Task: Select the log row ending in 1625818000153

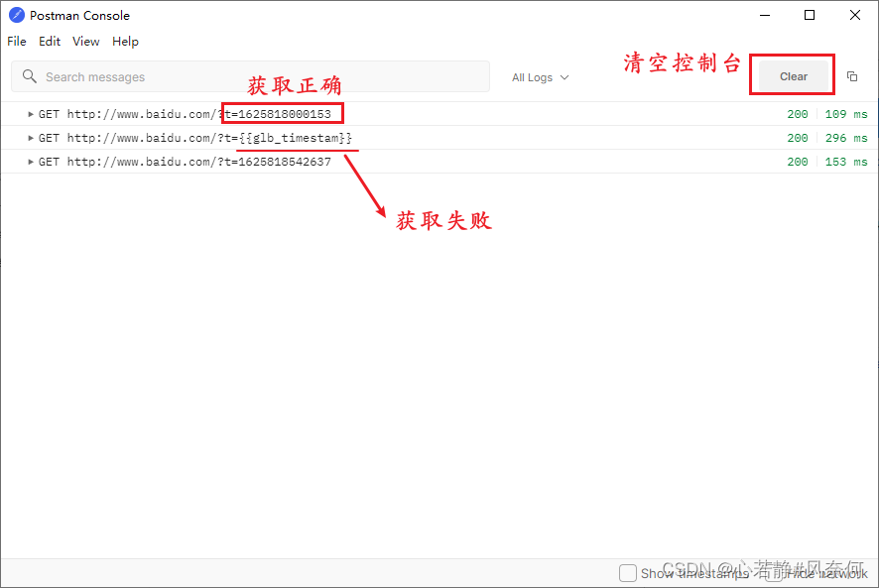Action: (x=439, y=114)
